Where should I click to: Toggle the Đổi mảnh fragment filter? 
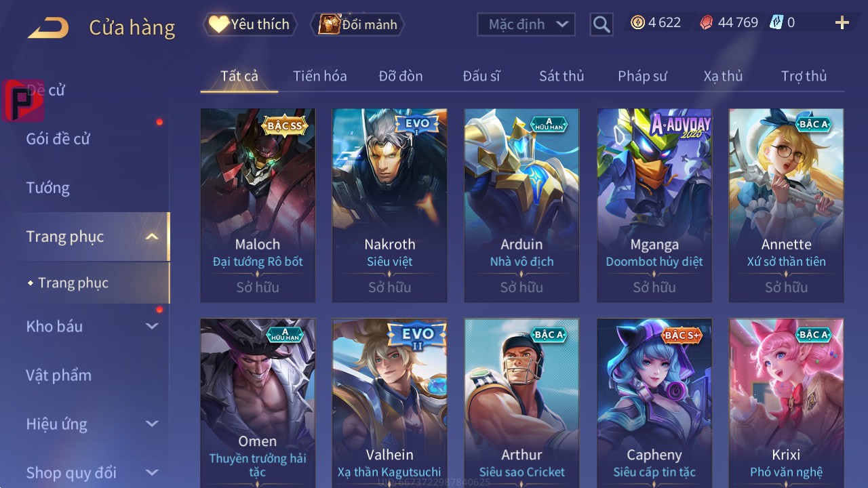357,24
